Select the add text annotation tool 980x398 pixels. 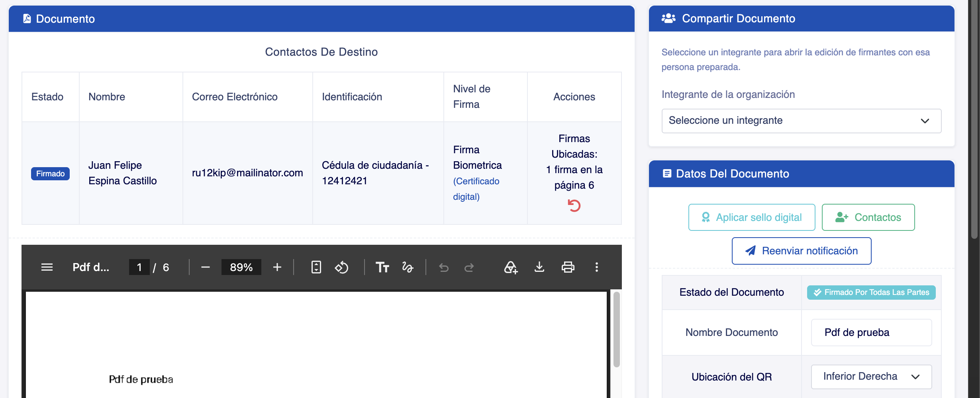(x=382, y=267)
